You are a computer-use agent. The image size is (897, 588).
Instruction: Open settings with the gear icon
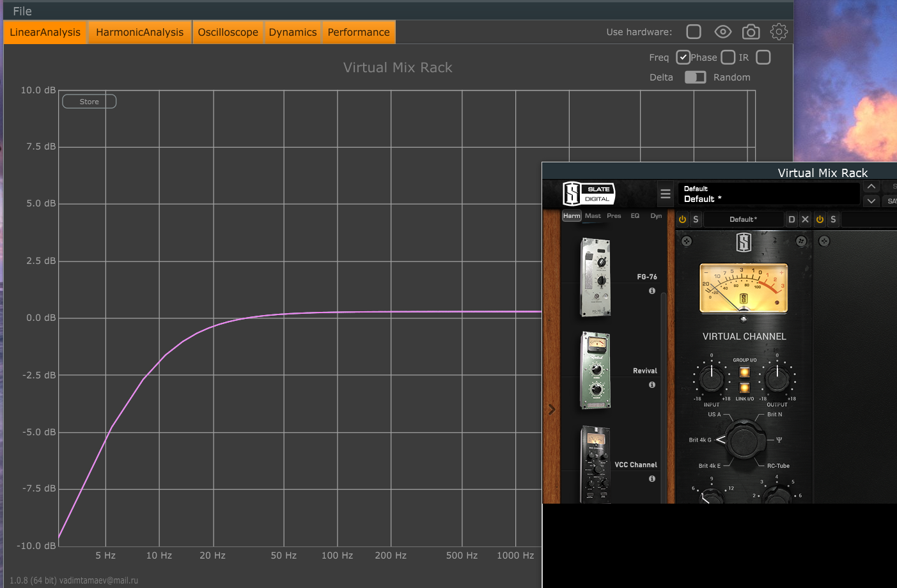[x=779, y=31]
